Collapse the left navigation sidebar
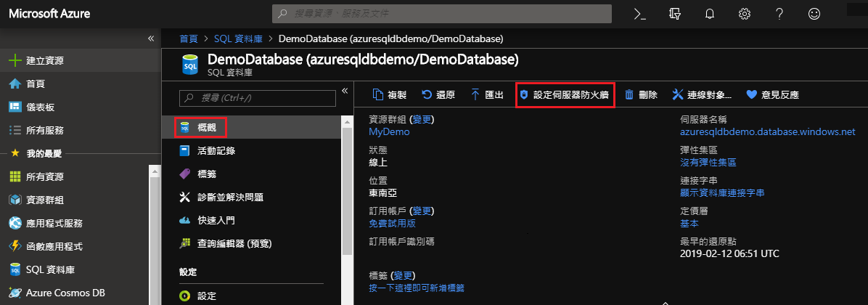 tap(151, 38)
